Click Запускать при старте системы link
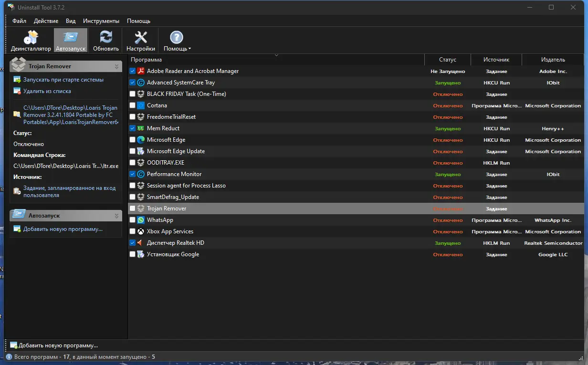This screenshot has height=365, width=588. 63,80
